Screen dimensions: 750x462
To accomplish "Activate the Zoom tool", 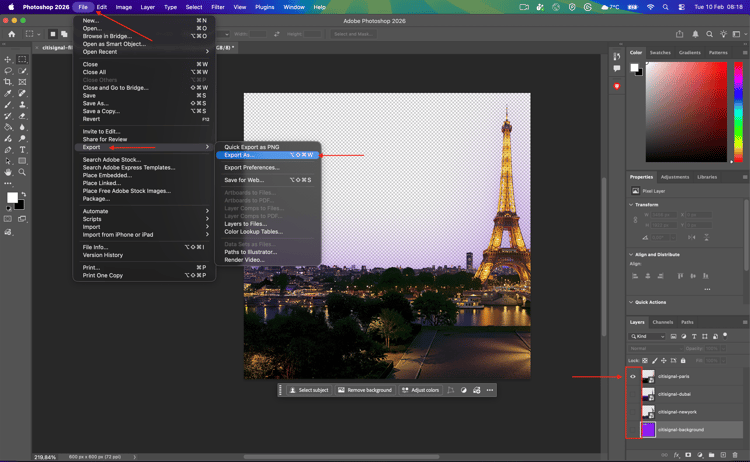I will coord(22,172).
